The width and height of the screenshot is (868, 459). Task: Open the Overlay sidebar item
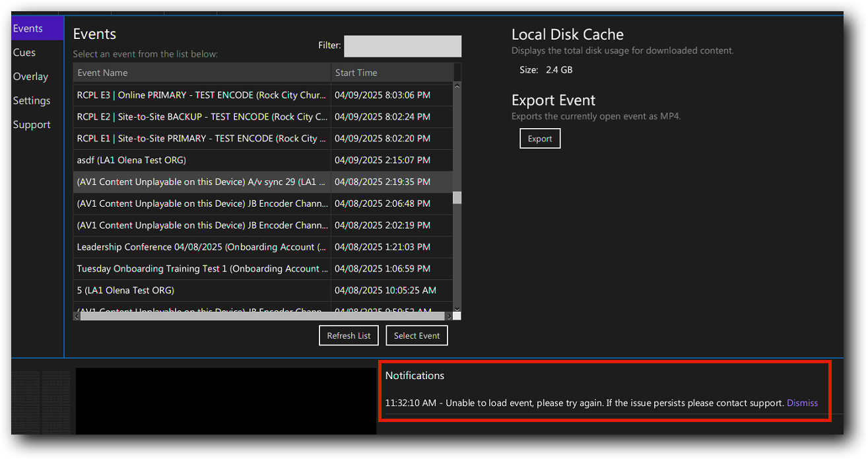tap(30, 77)
